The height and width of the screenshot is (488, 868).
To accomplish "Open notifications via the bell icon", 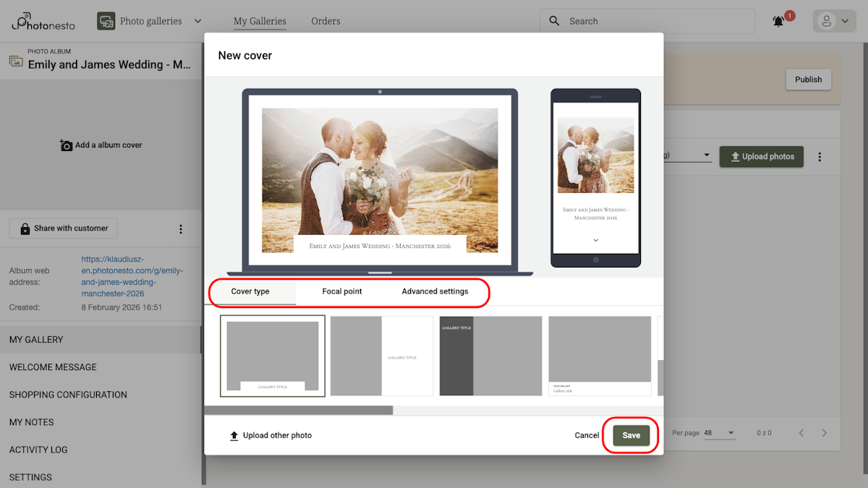I will pos(778,21).
